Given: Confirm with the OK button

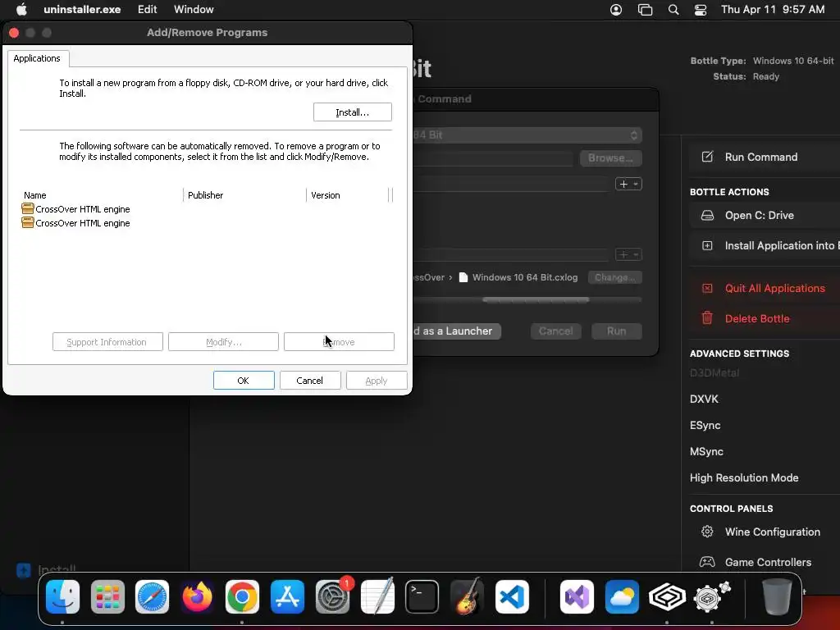Looking at the screenshot, I should pos(244,381).
